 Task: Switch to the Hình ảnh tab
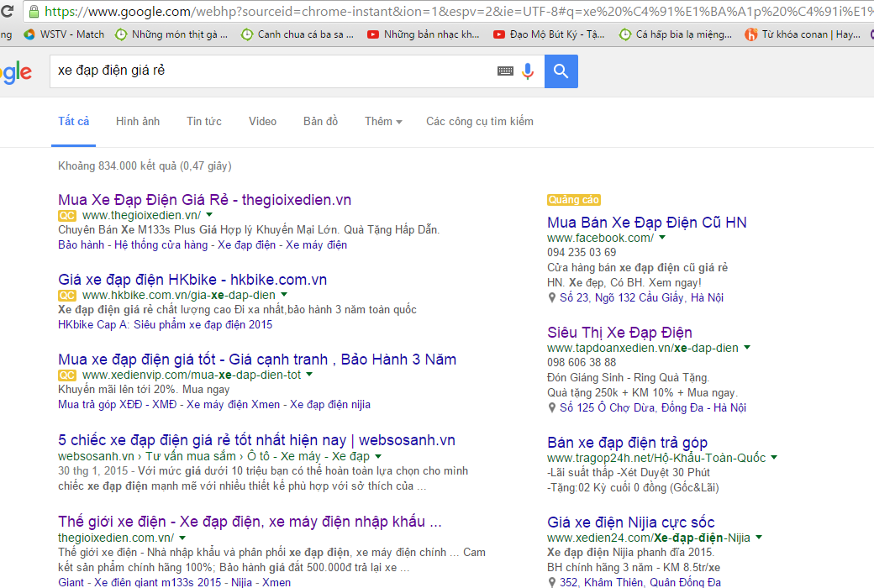138,122
